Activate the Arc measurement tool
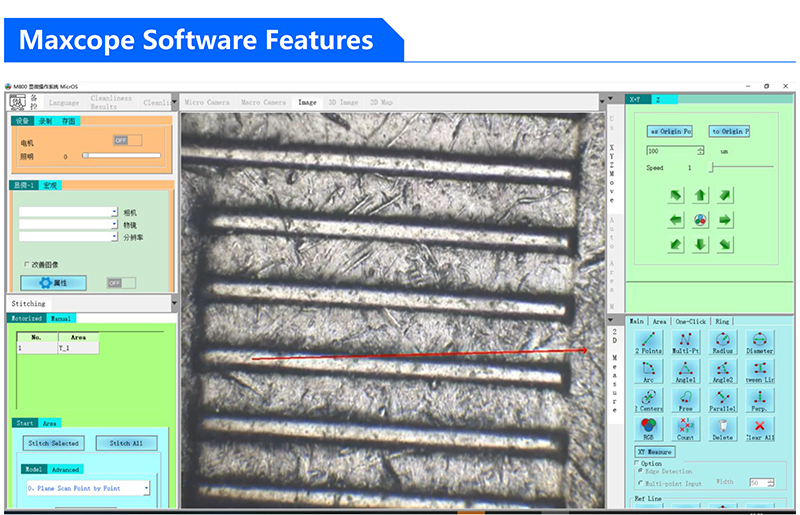This screenshot has width=800, height=515. click(x=648, y=372)
